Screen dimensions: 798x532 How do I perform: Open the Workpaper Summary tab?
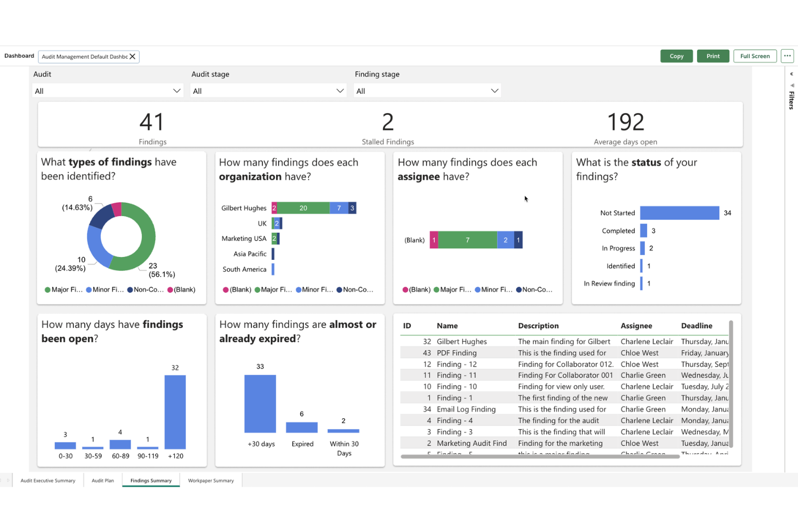tap(211, 480)
